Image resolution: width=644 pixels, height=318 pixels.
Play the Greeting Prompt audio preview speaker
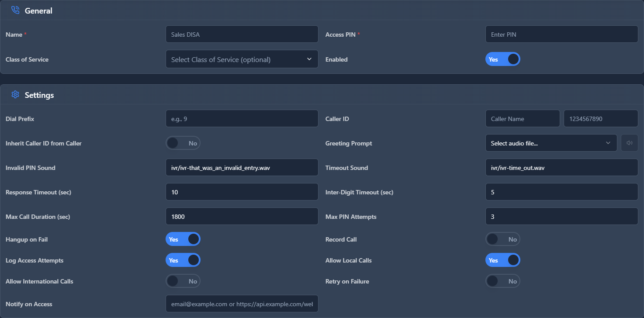pyautogui.click(x=629, y=143)
